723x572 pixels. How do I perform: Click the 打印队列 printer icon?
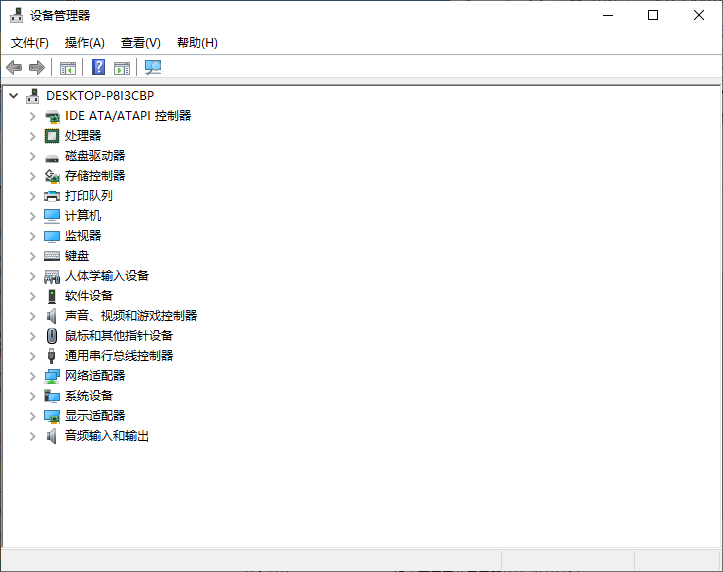[x=52, y=196]
